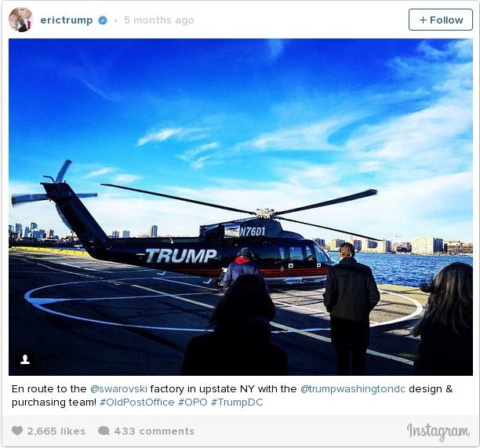
Task: Click the helicopter photo
Action: [x=241, y=207]
